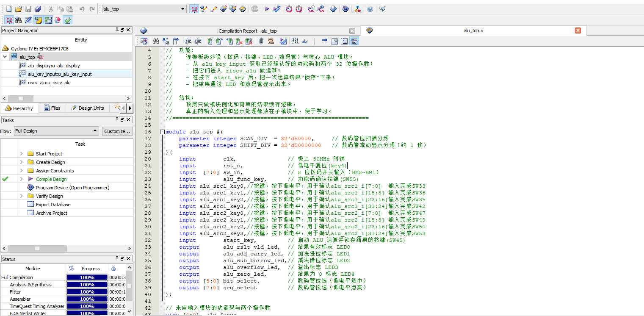
Task: Save all files with the stacked disks icon
Action: 38,9
